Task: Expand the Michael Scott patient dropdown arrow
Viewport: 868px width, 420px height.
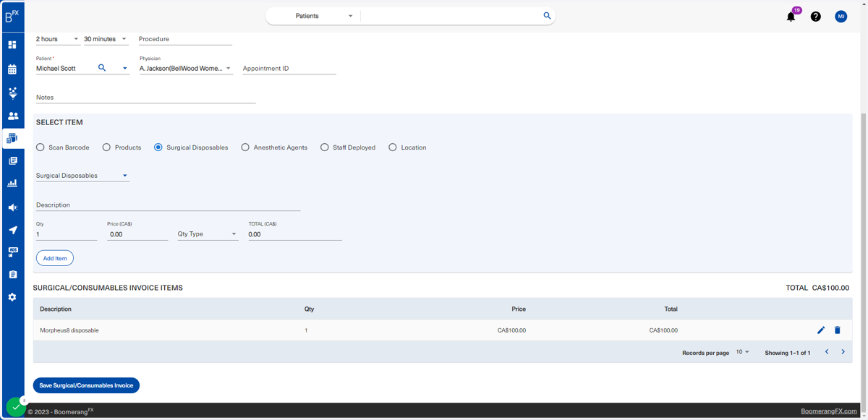Action: point(125,69)
